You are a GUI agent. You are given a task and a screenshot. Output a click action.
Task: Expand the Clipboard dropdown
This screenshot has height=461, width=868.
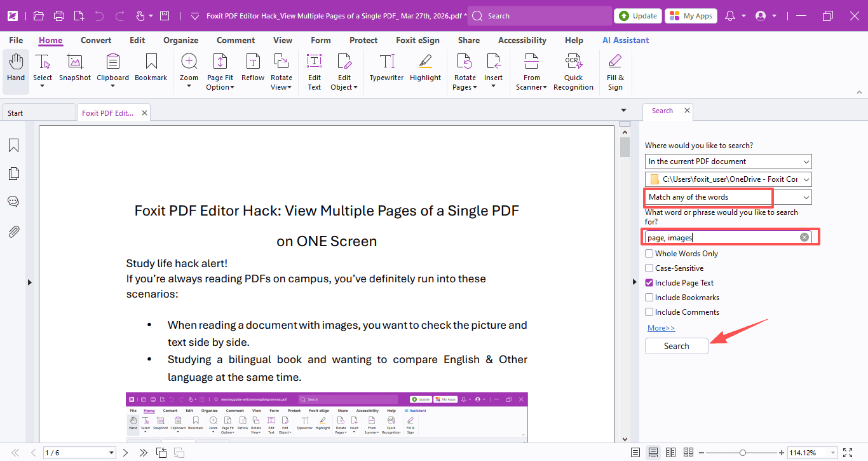click(112, 86)
